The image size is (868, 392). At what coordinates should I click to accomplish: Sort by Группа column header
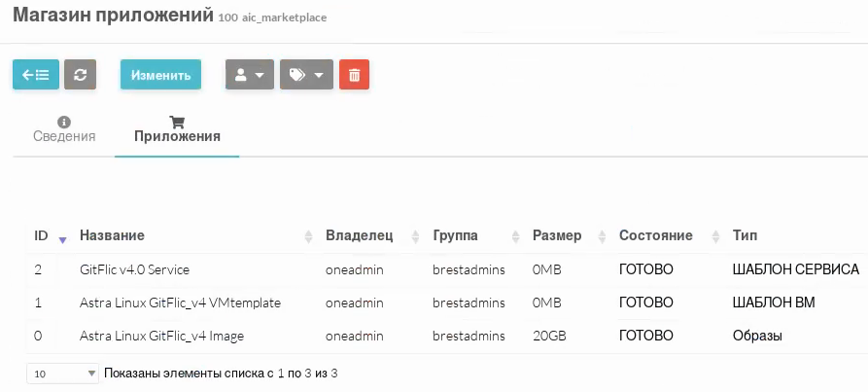click(x=469, y=236)
